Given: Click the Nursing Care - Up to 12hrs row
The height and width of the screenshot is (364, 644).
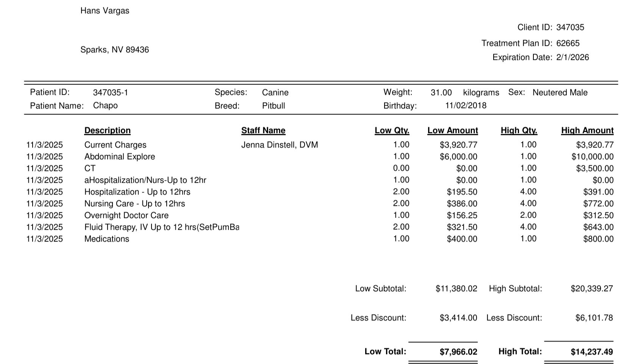Looking at the screenshot, I should (x=134, y=204).
